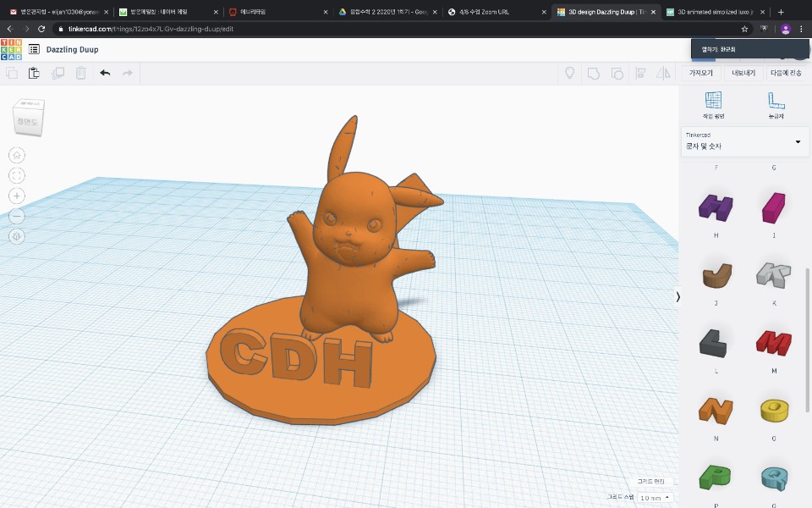Screen dimensions: 812x508
Task: Toggle orthographic/perspective view cube icon
Action: pos(17,236)
